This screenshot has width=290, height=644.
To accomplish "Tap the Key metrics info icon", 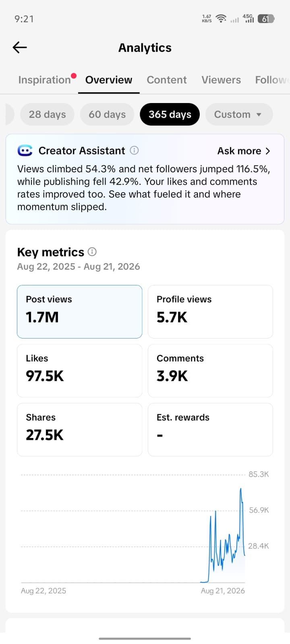I will click(92, 252).
